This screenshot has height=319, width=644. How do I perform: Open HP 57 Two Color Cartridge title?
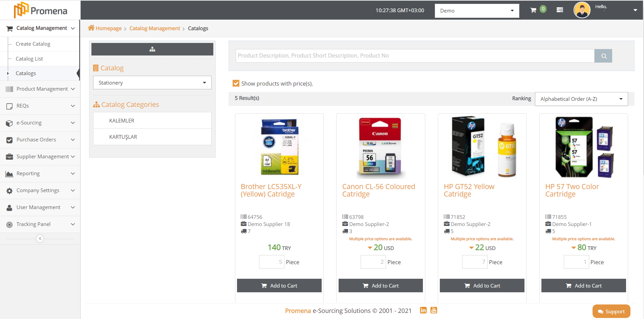point(572,190)
